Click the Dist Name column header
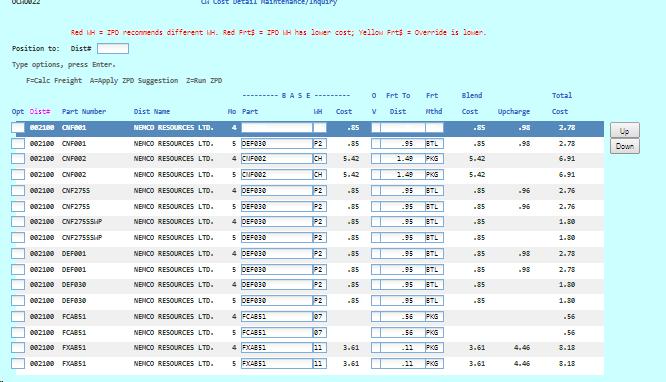 [x=152, y=111]
